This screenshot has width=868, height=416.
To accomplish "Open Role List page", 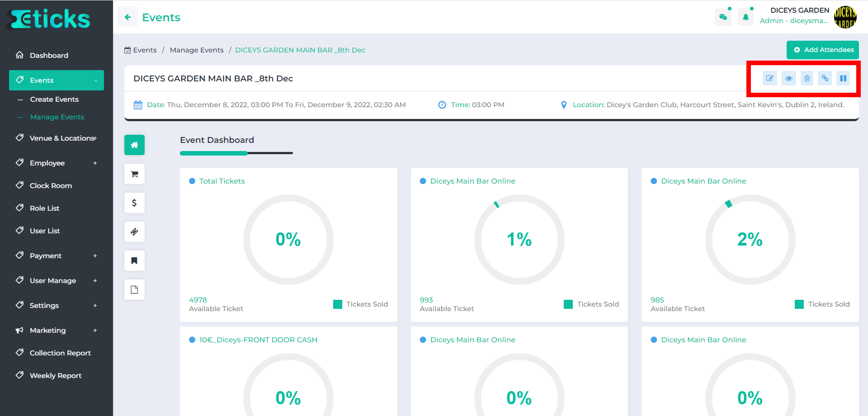I will 44,208.
